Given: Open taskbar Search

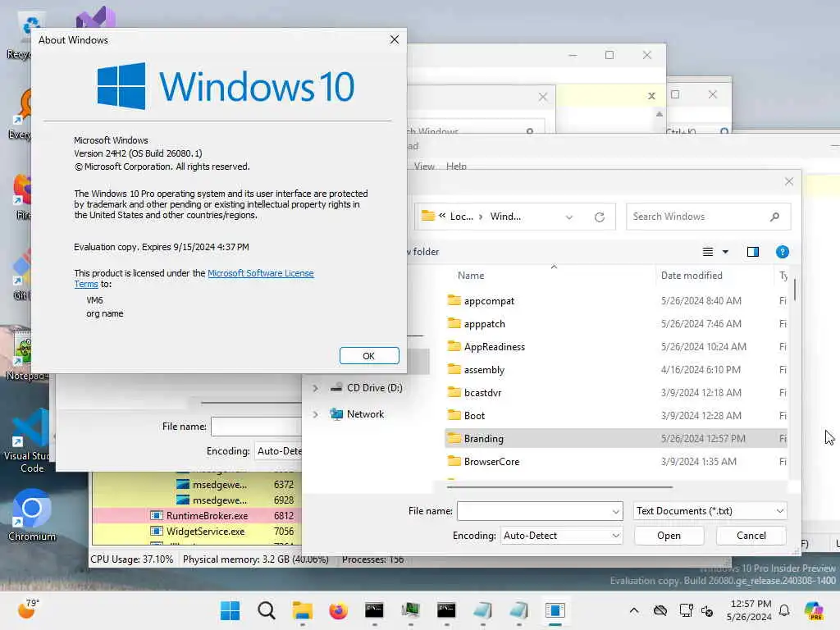Looking at the screenshot, I should 267,610.
